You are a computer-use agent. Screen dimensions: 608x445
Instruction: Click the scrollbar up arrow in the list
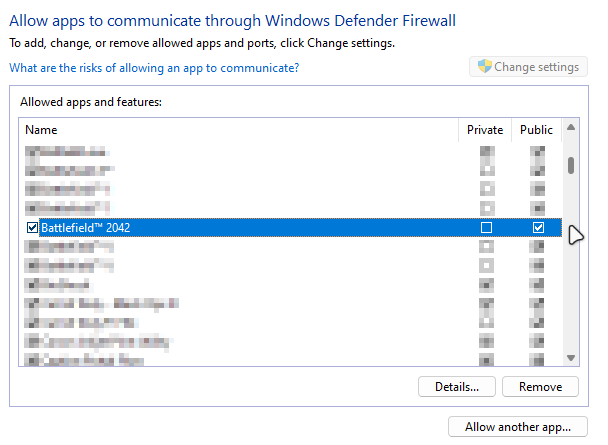click(x=571, y=128)
